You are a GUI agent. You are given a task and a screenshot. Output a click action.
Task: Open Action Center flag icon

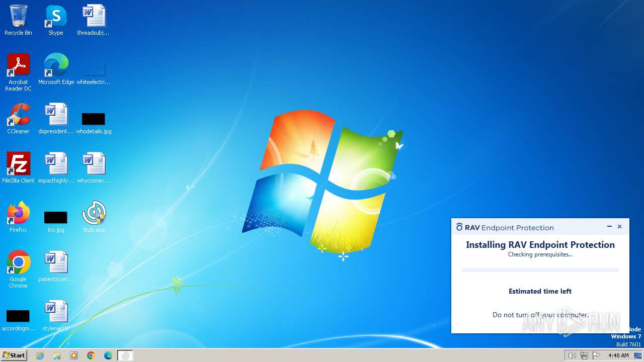pos(596,355)
